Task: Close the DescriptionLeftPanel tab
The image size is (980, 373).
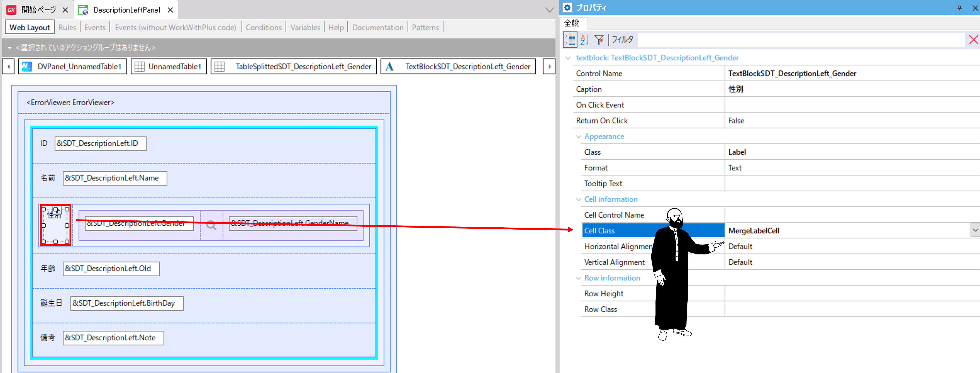Action: tap(170, 10)
